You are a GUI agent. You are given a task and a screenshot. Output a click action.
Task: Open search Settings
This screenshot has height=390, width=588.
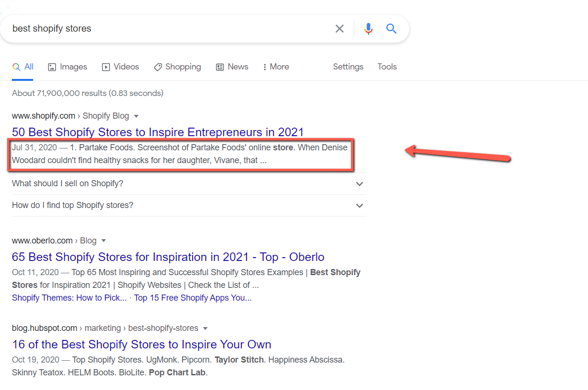coord(348,67)
